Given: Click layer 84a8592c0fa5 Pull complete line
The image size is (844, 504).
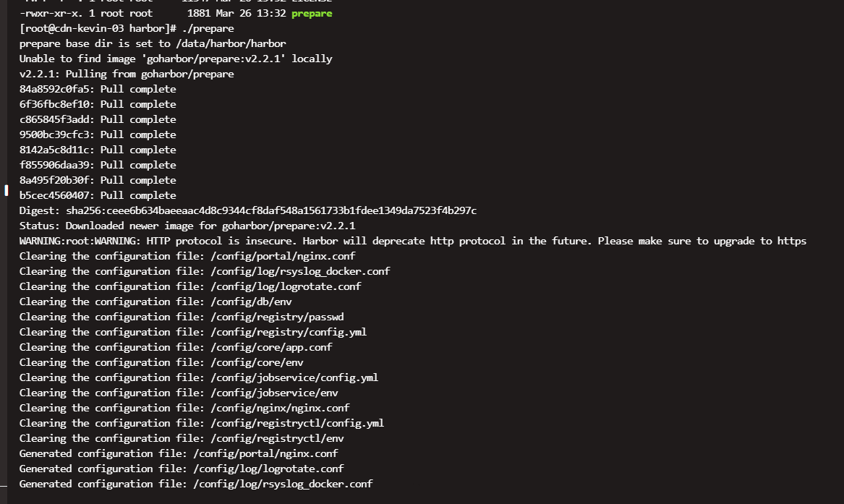Looking at the screenshot, I should 98,89.
